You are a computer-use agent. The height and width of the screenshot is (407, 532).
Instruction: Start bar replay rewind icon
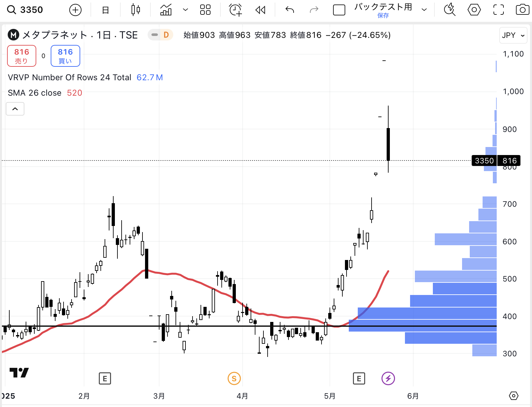[260, 10]
